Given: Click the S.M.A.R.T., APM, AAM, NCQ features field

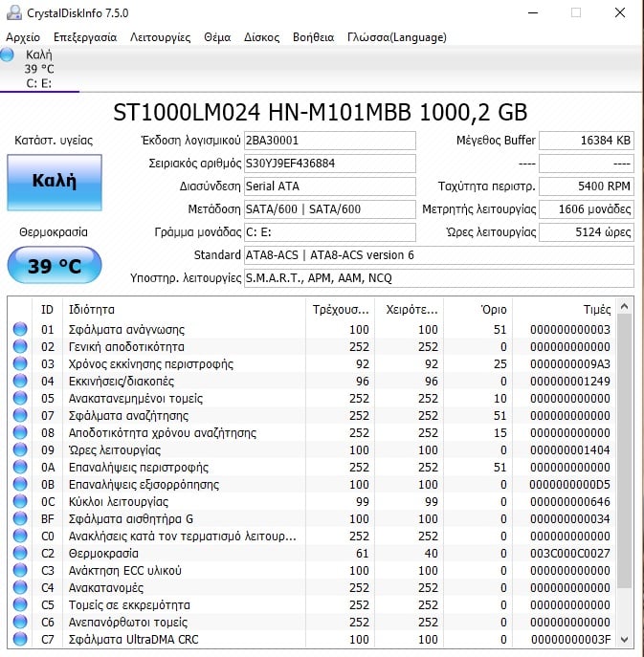Looking at the screenshot, I should (439, 278).
